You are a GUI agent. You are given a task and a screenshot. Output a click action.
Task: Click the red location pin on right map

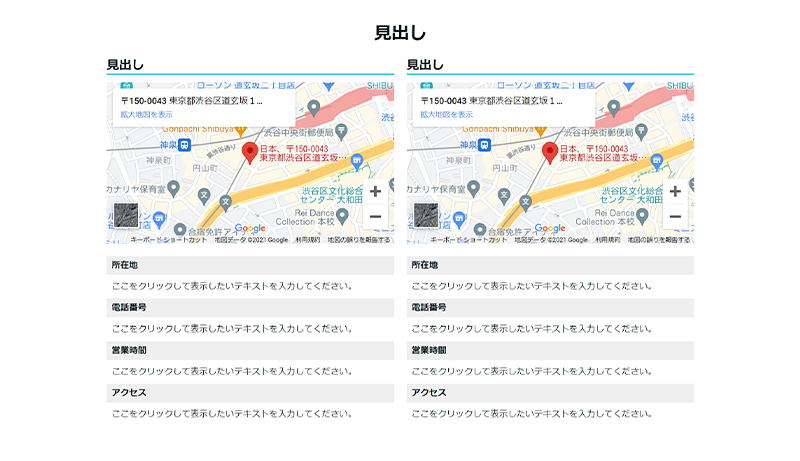[550, 152]
